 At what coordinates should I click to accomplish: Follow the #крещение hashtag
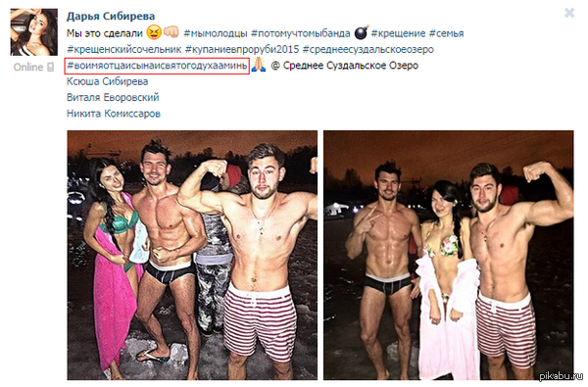coord(398,33)
